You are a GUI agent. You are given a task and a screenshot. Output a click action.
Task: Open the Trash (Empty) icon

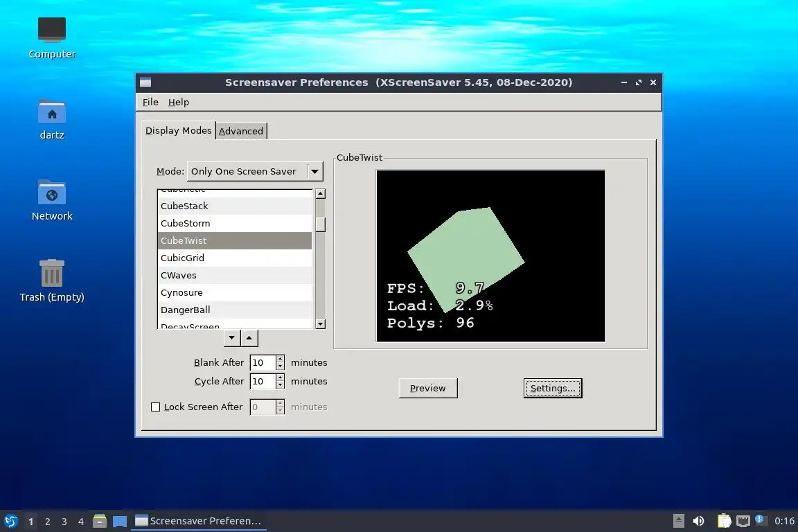coord(52,281)
